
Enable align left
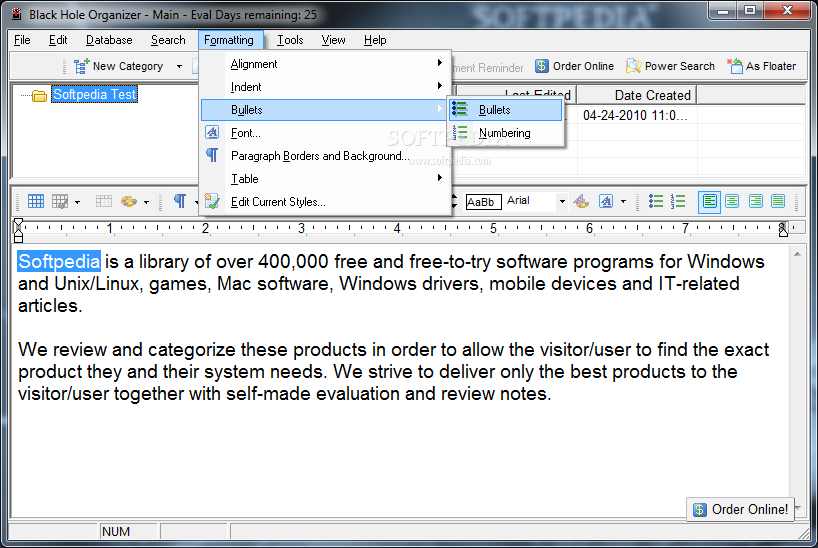[x=709, y=201]
